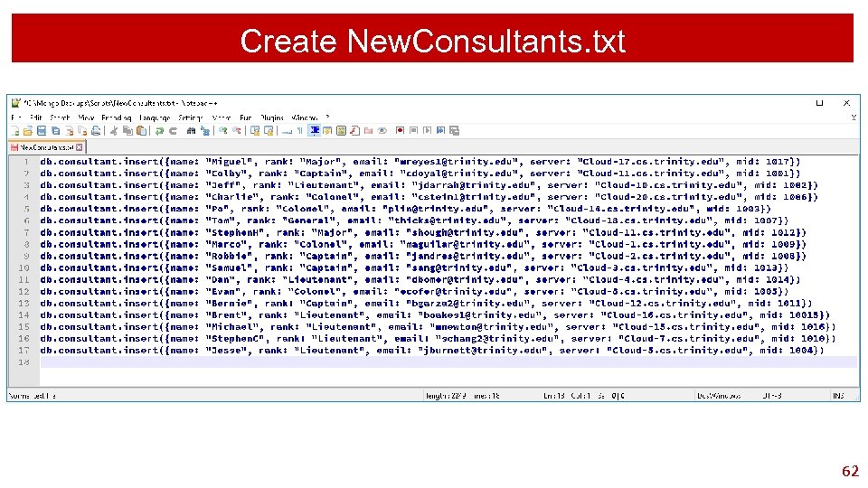Viewport: 868px width, 488px height.
Task: Open the View menu
Action: click(86, 117)
